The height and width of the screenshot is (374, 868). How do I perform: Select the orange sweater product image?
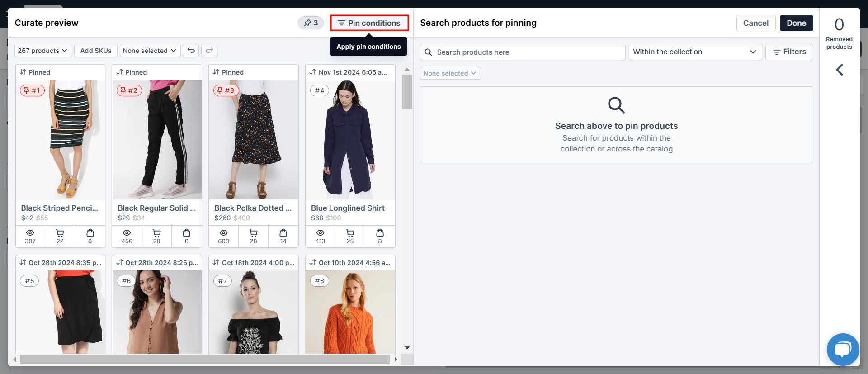tap(350, 312)
